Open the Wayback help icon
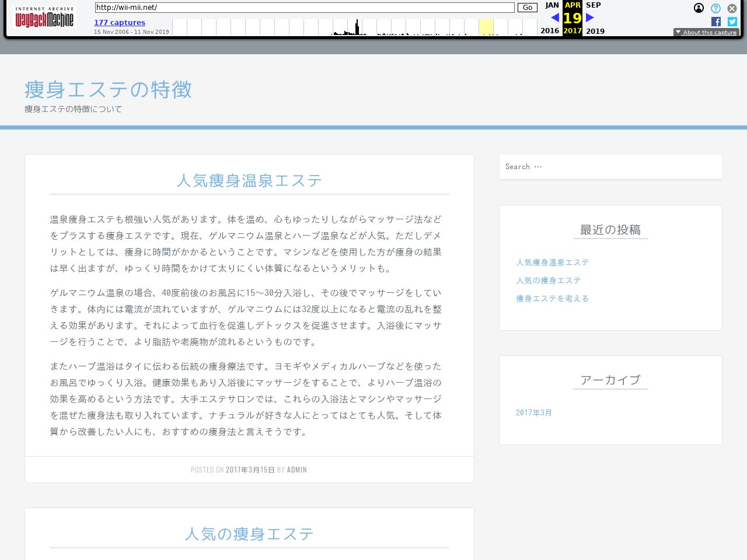Screen dimensions: 747x560 point(715,8)
